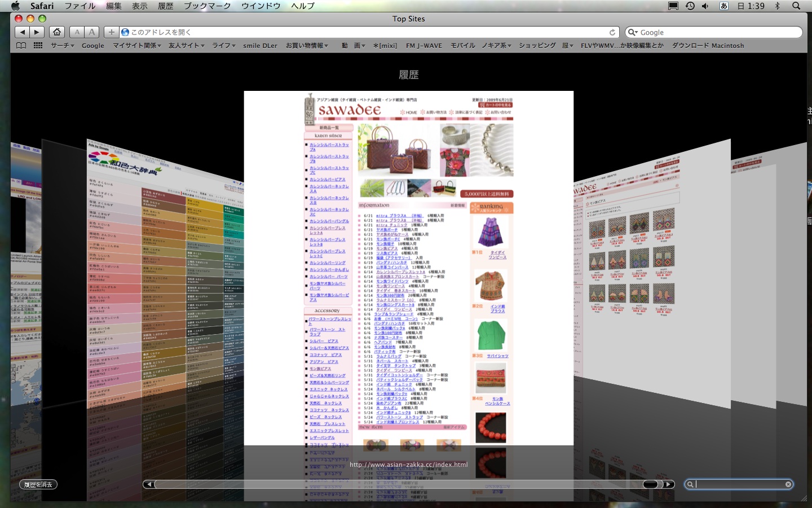Open the smile DLer bookmark
This screenshot has width=812, height=508.
[x=260, y=46]
